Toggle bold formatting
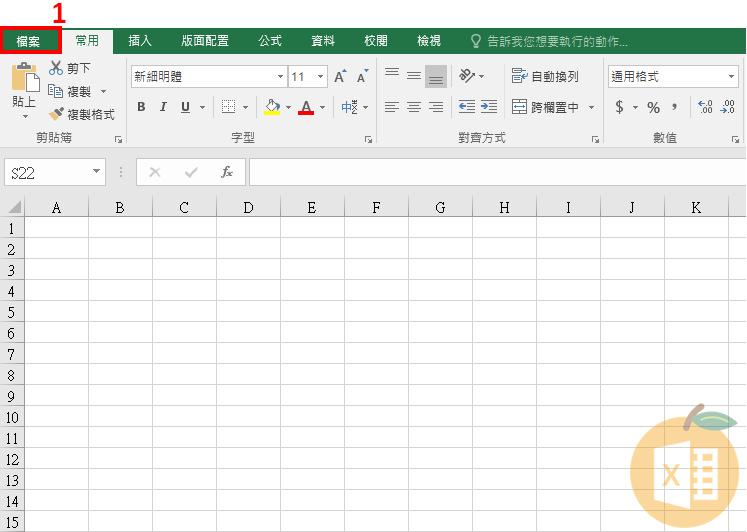 pos(141,107)
